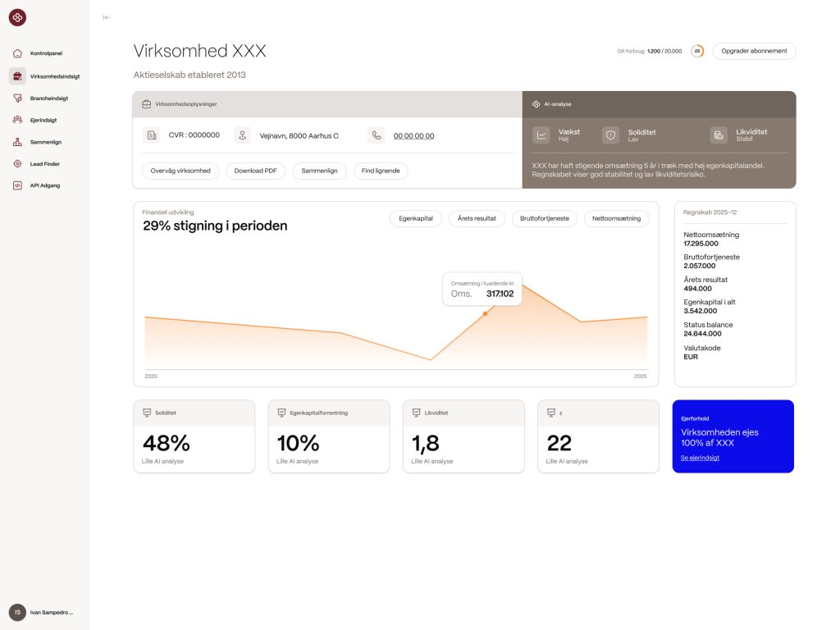Click the app logo in sidebar
This screenshot has height=630, width=840.
[x=17, y=17]
